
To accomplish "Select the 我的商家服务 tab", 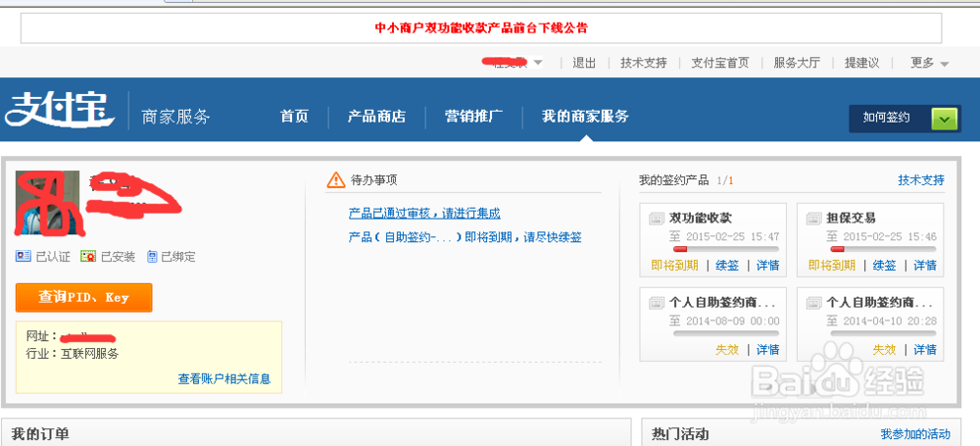I will click(585, 117).
